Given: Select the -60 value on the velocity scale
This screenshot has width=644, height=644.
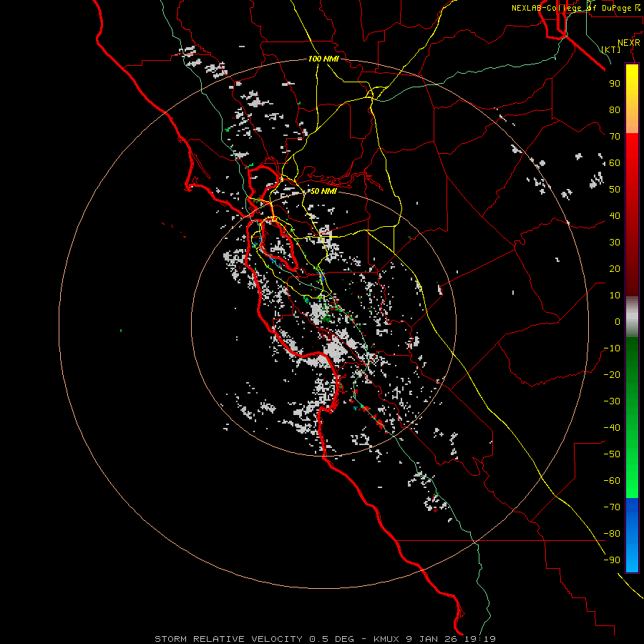Looking at the screenshot, I should (612, 481).
